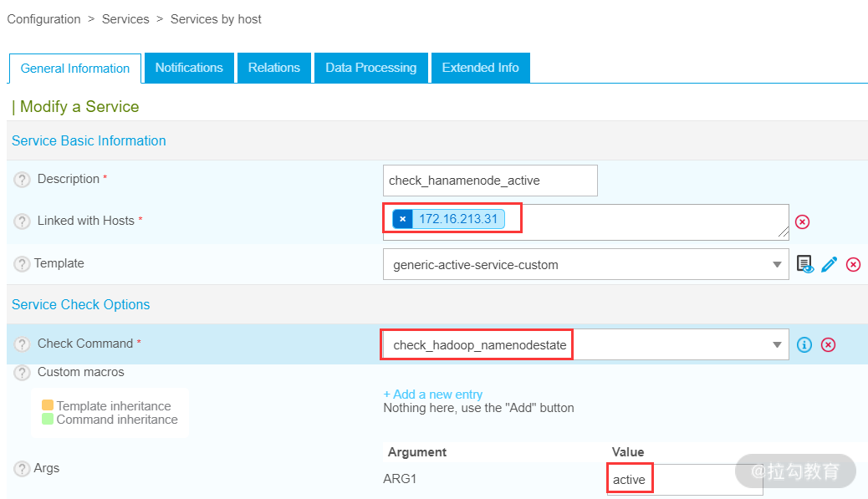Screen dimensions: 868x499
Task: Expand the Template dropdown arrow
Action: [777, 264]
